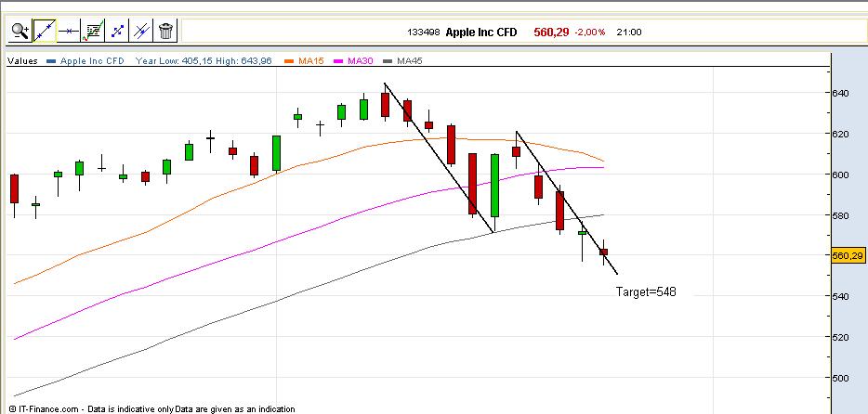Click the 520 price axis label

[840, 337]
